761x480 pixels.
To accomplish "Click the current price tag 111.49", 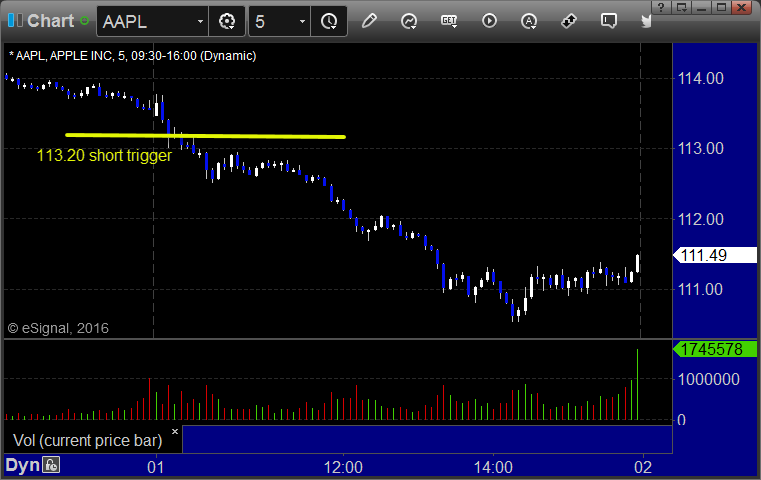I will click(715, 255).
